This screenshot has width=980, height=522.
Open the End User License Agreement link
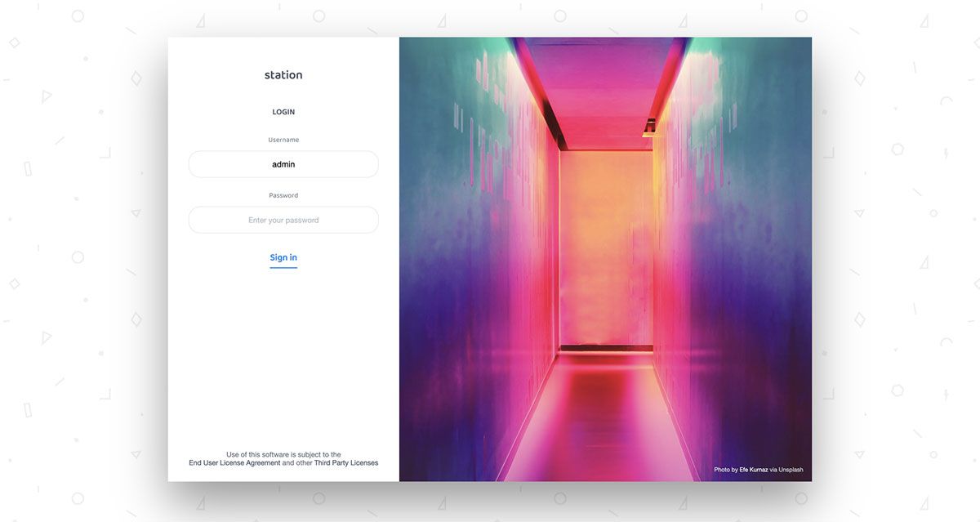[234, 463]
